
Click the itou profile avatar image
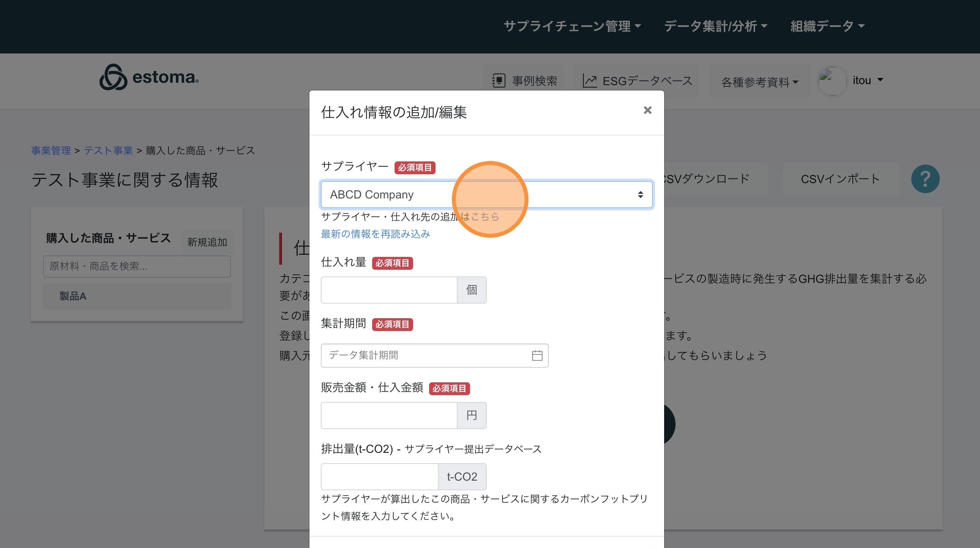tap(832, 81)
